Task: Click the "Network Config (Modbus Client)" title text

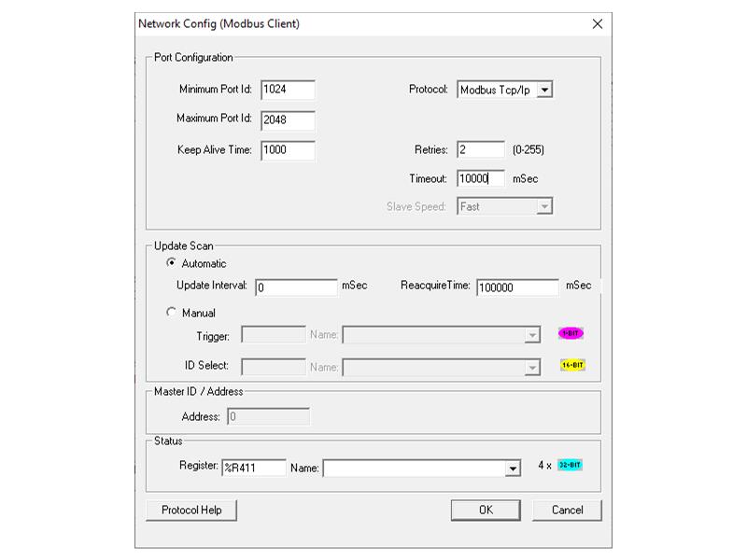Action: [x=218, y=24]
